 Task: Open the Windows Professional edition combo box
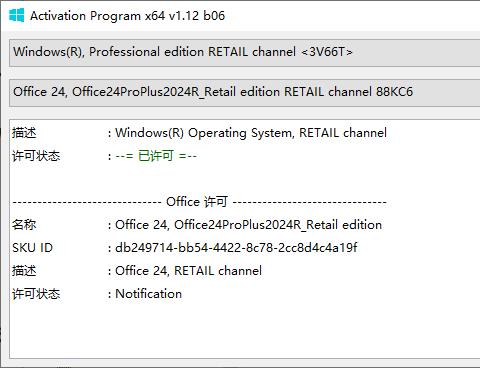click(244, 52)
